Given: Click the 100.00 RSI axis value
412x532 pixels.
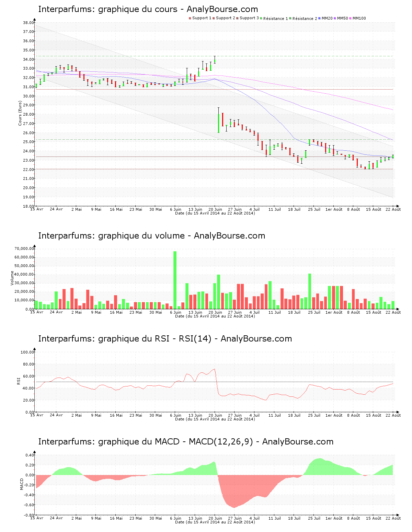Looking at the screenshot, I should (27, 352).
